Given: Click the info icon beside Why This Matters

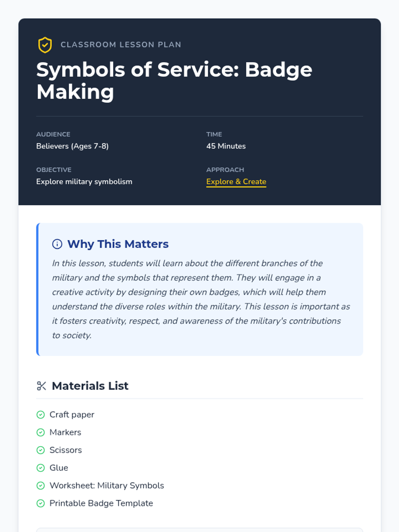Looking at the screenshot, I should click(x=57, y=244).
